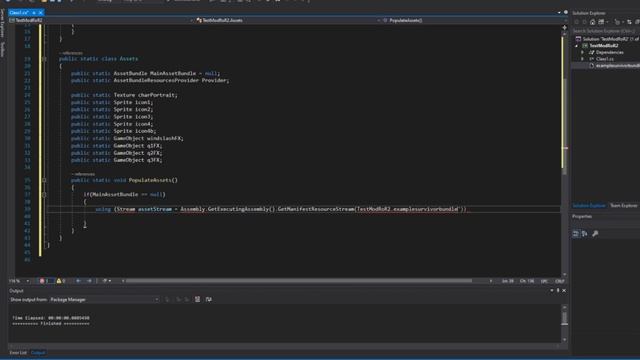Click the split editor handle above vertical scrollbar
Screen dimensions: 640x360
click(x=564, y=28)
